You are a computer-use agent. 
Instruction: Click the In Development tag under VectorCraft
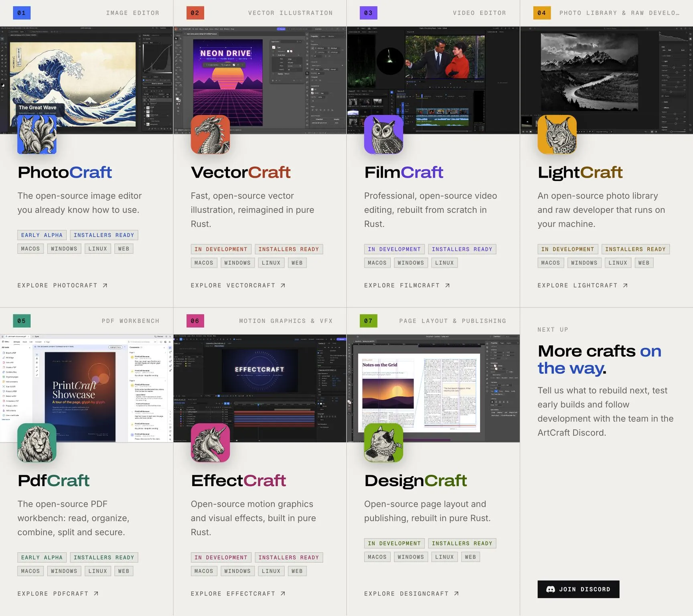pyautogui.click(x=221, y=249)
